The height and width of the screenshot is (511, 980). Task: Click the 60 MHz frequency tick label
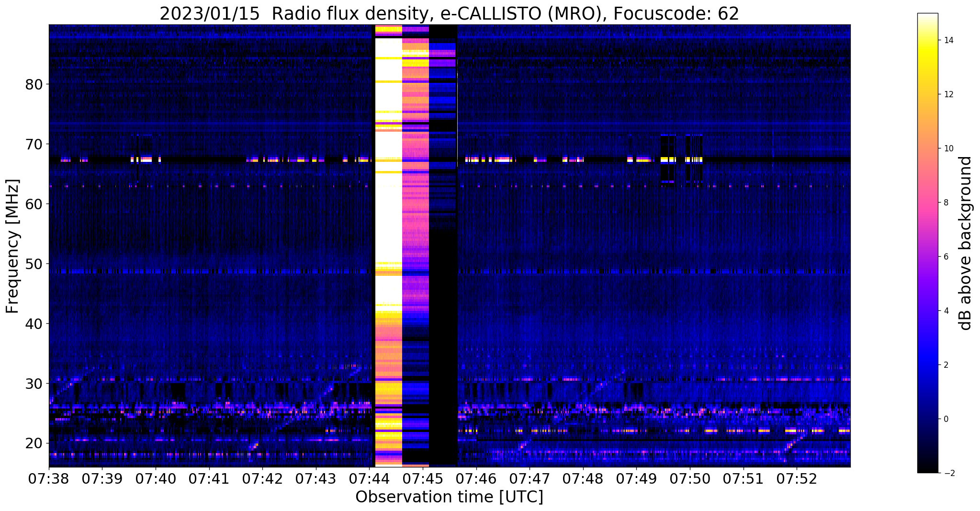point(34,204)
